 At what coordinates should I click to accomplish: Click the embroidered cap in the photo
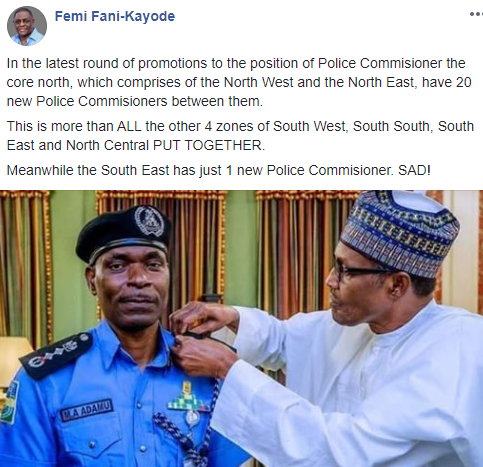tap(400, 232)
